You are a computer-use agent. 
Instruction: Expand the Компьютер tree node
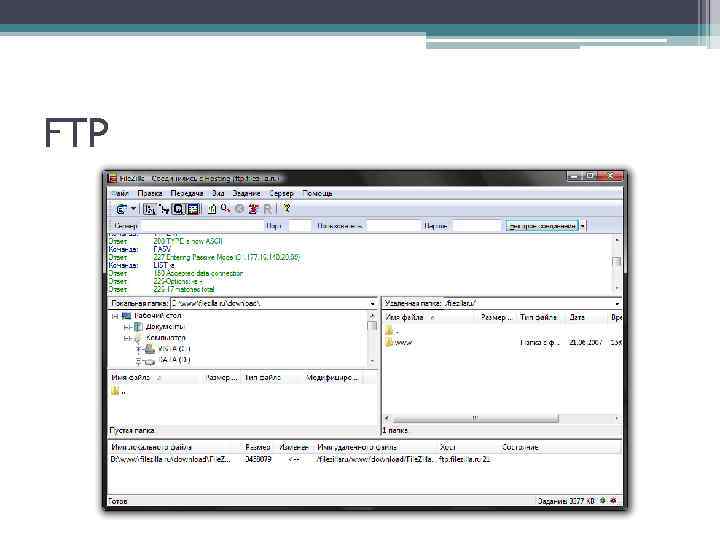point(127,338)
